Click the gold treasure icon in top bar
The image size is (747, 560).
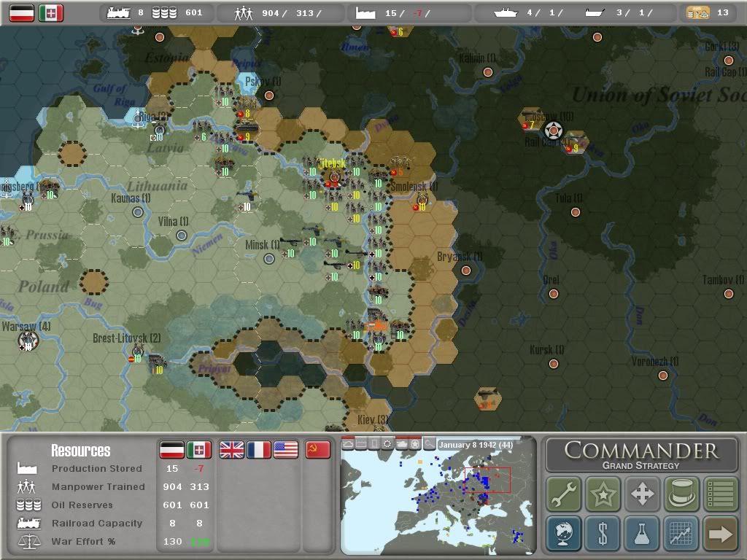pyautogui.click(x=698, y=13)
